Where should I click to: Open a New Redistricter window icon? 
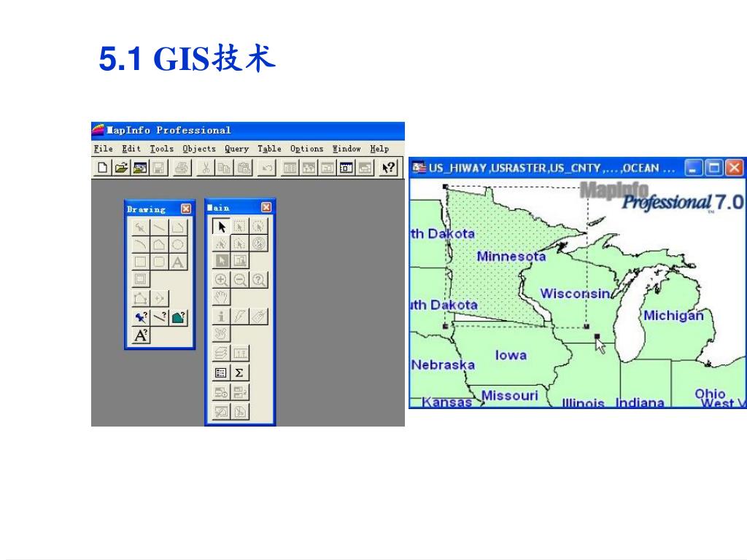pyautogui.click(x=365, y=168)
